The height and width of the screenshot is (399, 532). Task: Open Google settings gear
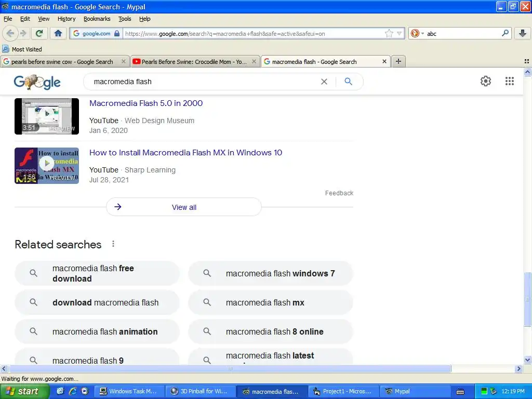click(486, 81)
